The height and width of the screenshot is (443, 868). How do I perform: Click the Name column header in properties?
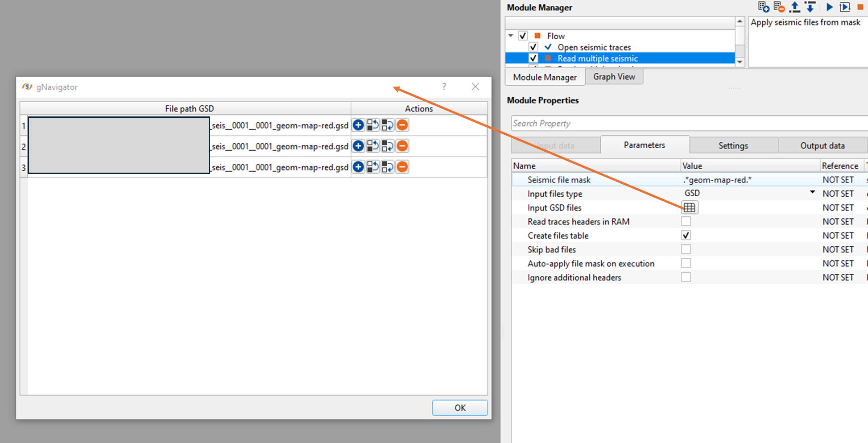pyautogui.click(x=596, y=166)
